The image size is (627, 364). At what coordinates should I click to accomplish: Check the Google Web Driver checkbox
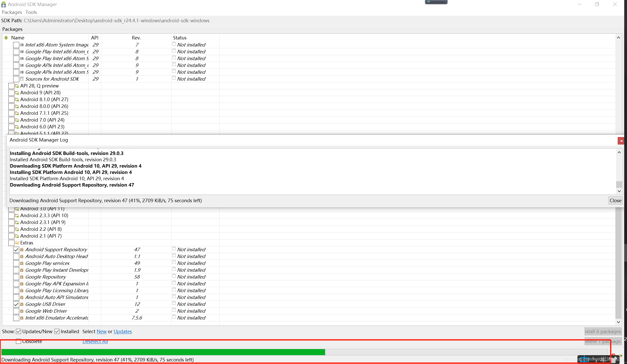point(16,311)
